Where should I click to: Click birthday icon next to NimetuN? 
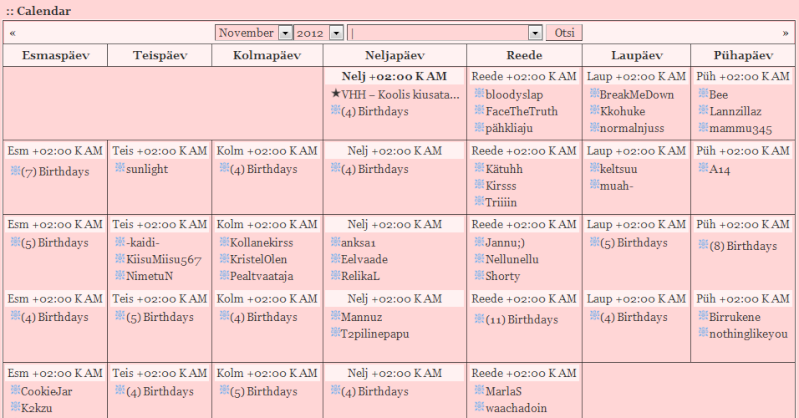tap(120, 275)
